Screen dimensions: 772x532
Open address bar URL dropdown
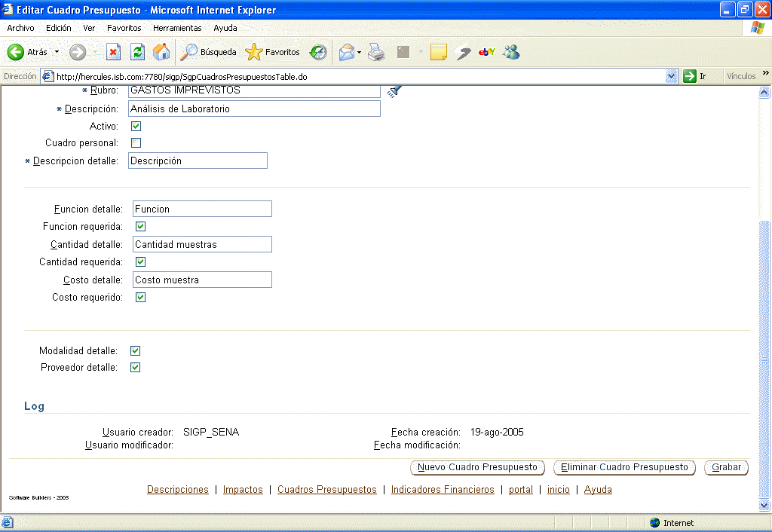click(671, 76)
